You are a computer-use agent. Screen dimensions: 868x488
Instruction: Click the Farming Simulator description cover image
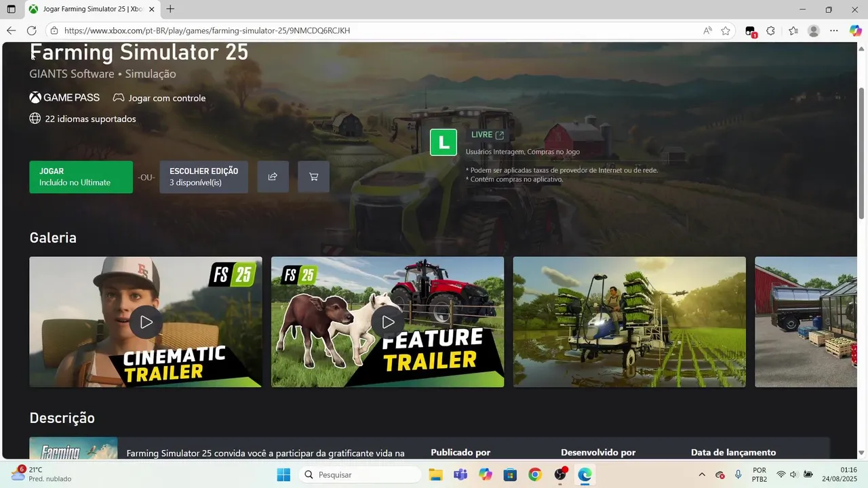coord(73,448)
